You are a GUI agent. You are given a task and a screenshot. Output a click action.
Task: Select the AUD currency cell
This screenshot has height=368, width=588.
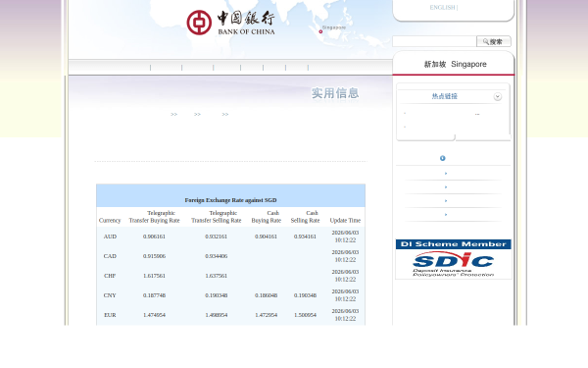click(110, 237)
